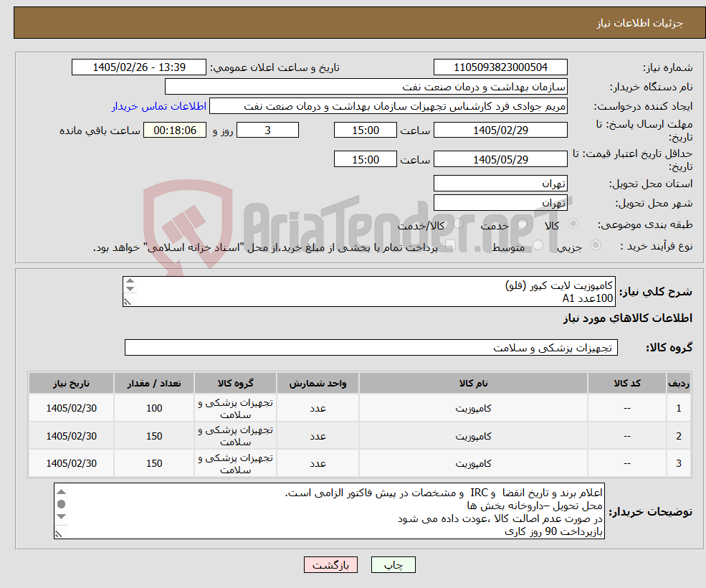Select the متوسط purchase type radio
The image size is (706, 588).
tap(538, 245)
